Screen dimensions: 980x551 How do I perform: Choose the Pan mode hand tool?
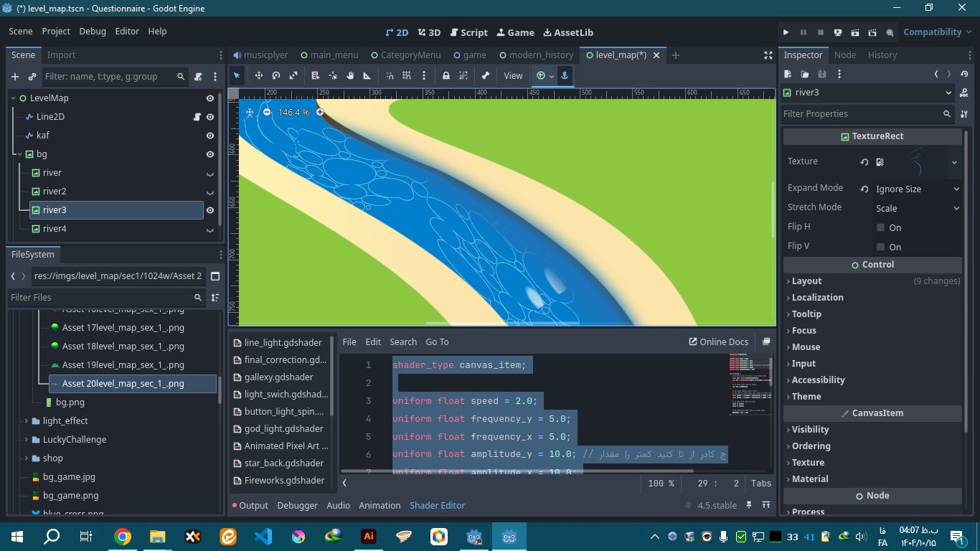350,75
